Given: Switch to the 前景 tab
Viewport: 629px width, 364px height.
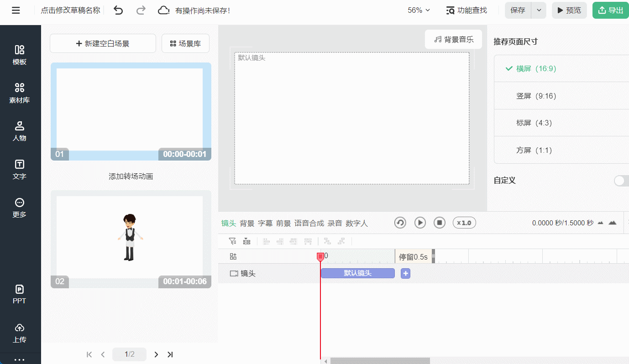Looking at the screenshot, I should pyautogui.click(x=283, y=223).
